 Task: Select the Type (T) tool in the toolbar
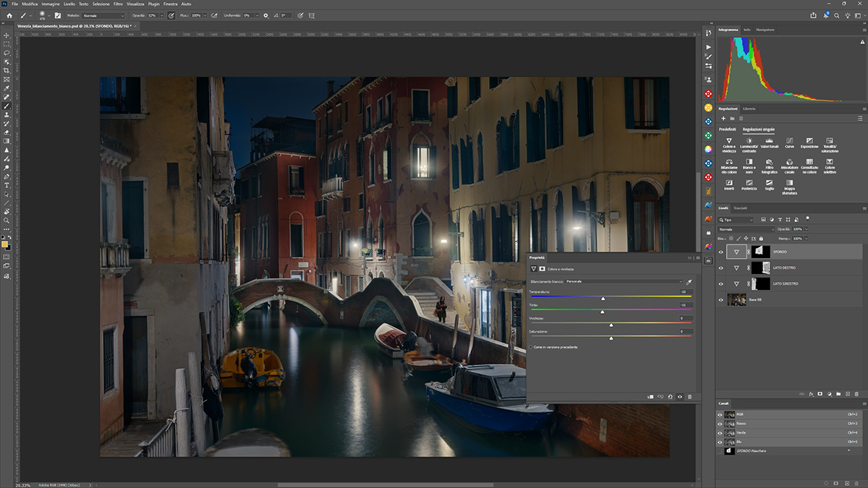(7, 185)
